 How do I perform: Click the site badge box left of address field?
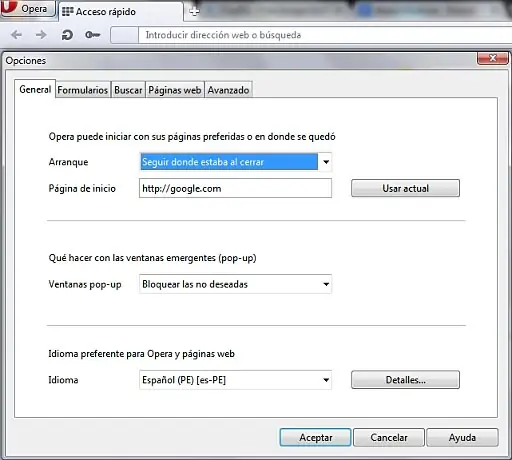(x=124, y=35)
